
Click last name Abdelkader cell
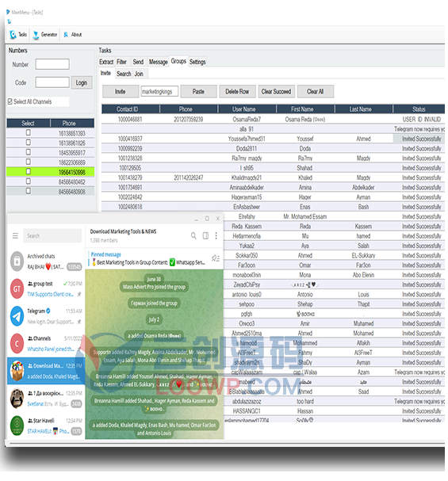coord(363,188)
